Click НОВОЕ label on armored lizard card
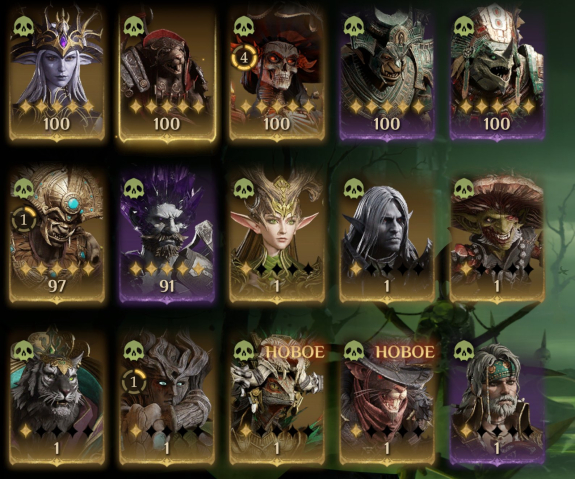Viewport: 575px width, 479px height. click(295, 352)
